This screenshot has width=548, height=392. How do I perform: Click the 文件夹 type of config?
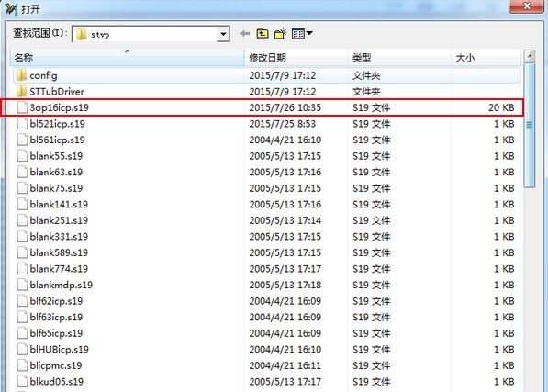point(366,75)
